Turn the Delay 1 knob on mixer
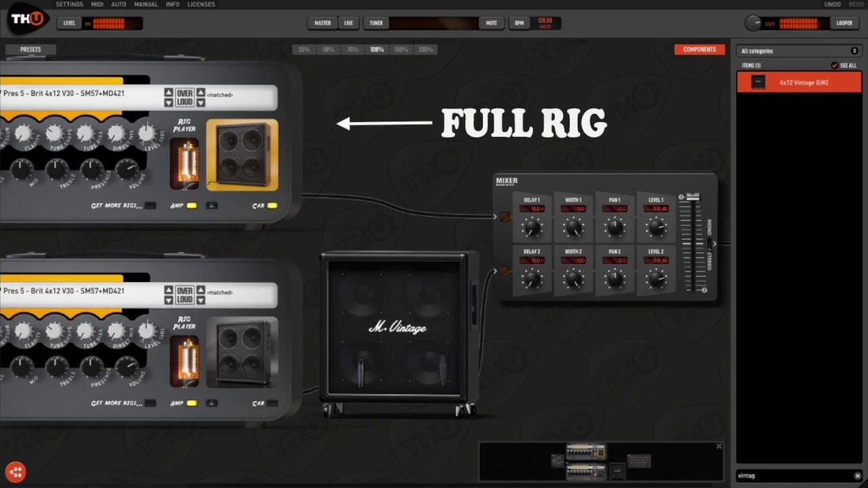 click(x=532, y=228)
